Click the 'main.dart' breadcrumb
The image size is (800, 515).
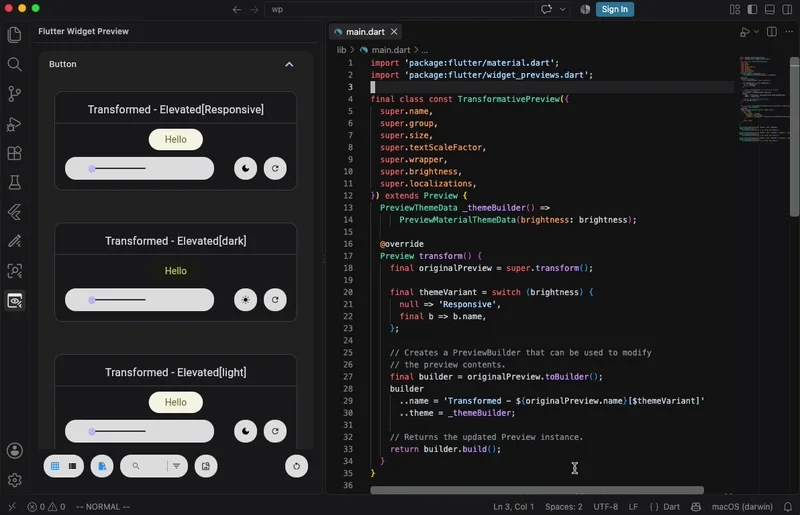coord(390,50)
